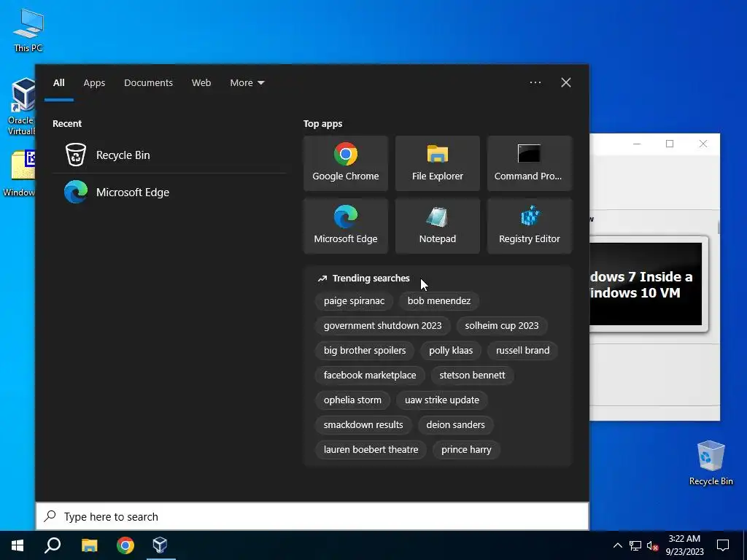This screenshot has height=560, width=747.
Task: Open Google Chrome from Top apps
Action: (345, 163)
